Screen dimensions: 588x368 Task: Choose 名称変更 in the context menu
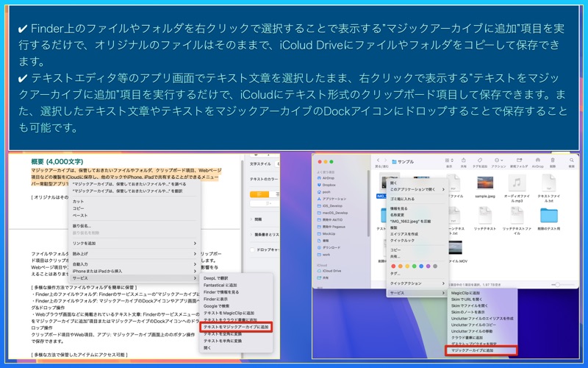click(417, 215)
